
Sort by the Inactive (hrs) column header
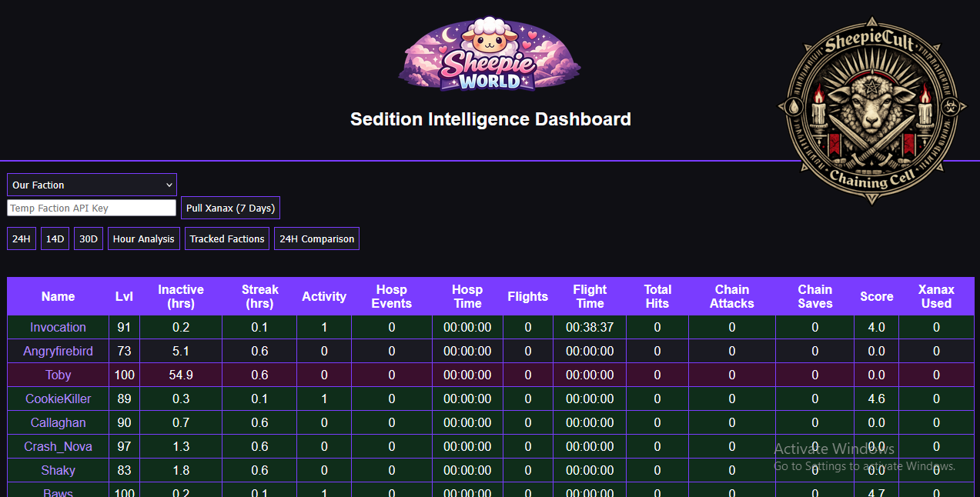(x=181, y=296)
